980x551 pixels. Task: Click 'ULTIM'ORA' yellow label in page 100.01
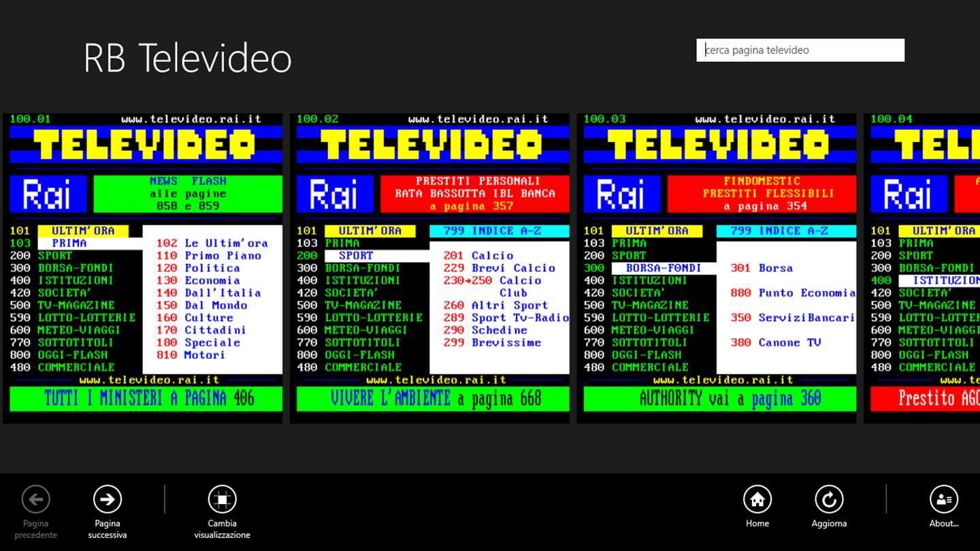tap(83, 231)
